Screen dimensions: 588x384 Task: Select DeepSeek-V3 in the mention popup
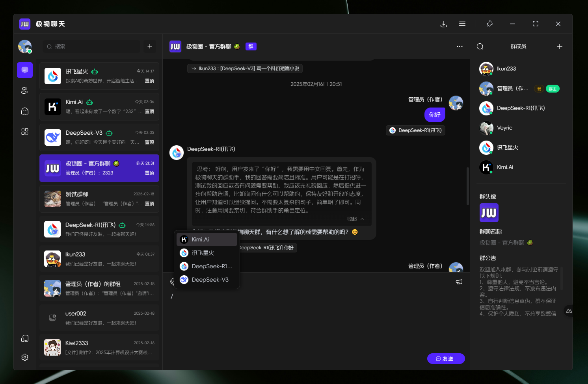[207, 280]
